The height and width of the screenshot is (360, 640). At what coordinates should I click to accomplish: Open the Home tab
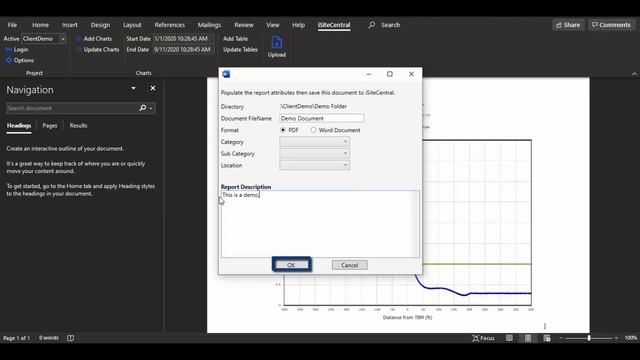tap(40, 25)
